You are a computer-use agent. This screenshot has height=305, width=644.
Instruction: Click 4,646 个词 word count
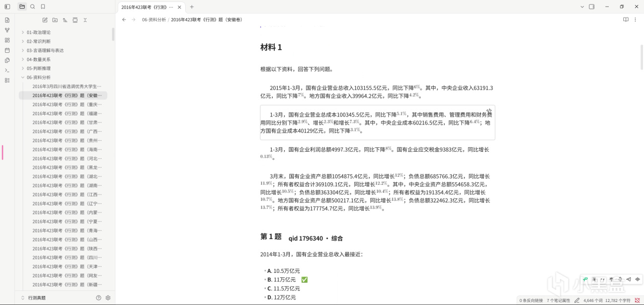tap(593, 300)
